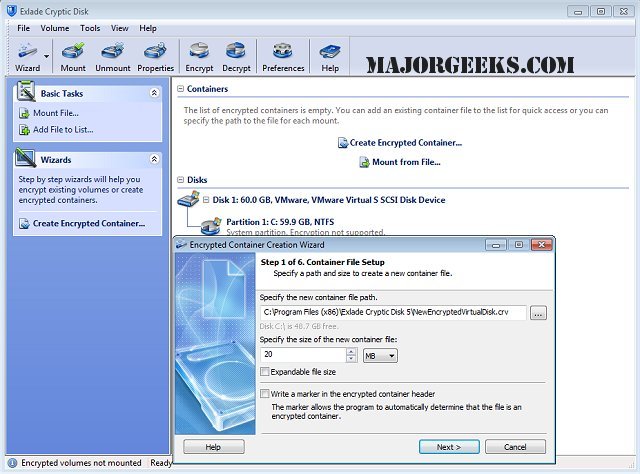Click the Wizards panel icon
Viewport: 640px width, 474px height.
(25, 158)
